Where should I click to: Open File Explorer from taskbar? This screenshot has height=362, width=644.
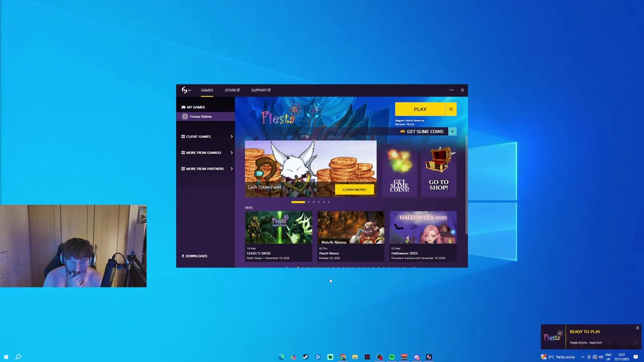355,357
